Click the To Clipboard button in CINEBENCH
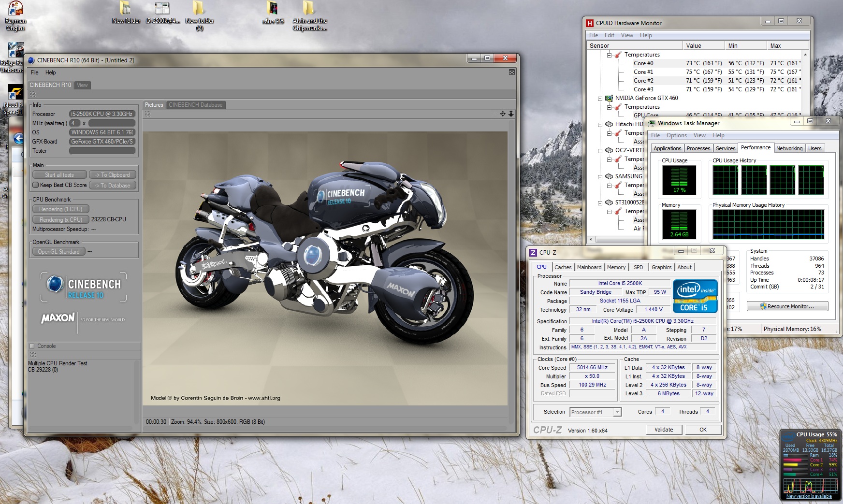The height and width of the screenshot is (504, 843). click(x=113, y=175)
